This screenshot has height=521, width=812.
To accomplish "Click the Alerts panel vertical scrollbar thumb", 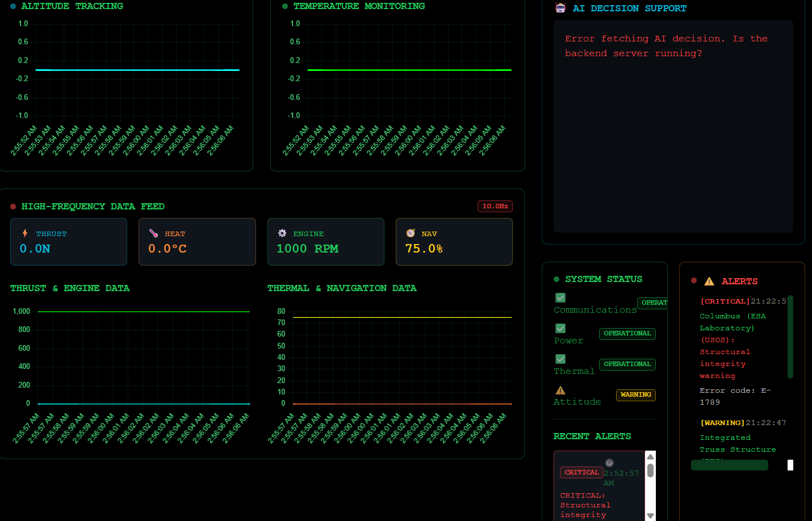I will click(x=790, y=337).
